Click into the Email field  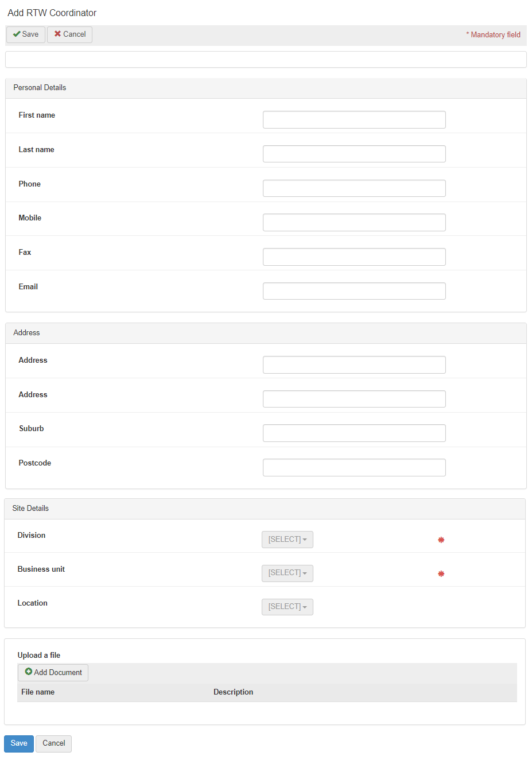(x=354, y=291)
